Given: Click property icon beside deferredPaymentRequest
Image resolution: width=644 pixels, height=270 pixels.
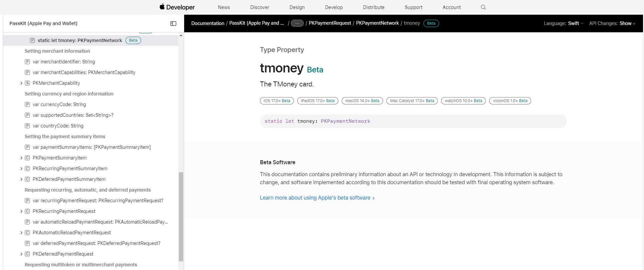Looking at the screenshot, I should pyautogui.click(x=27, y=243).
